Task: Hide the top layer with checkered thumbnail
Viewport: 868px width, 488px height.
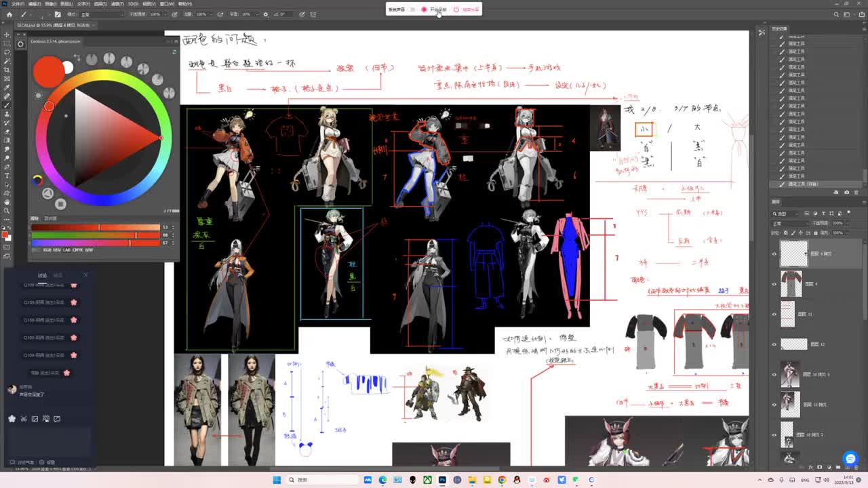Action: (774, 253)
